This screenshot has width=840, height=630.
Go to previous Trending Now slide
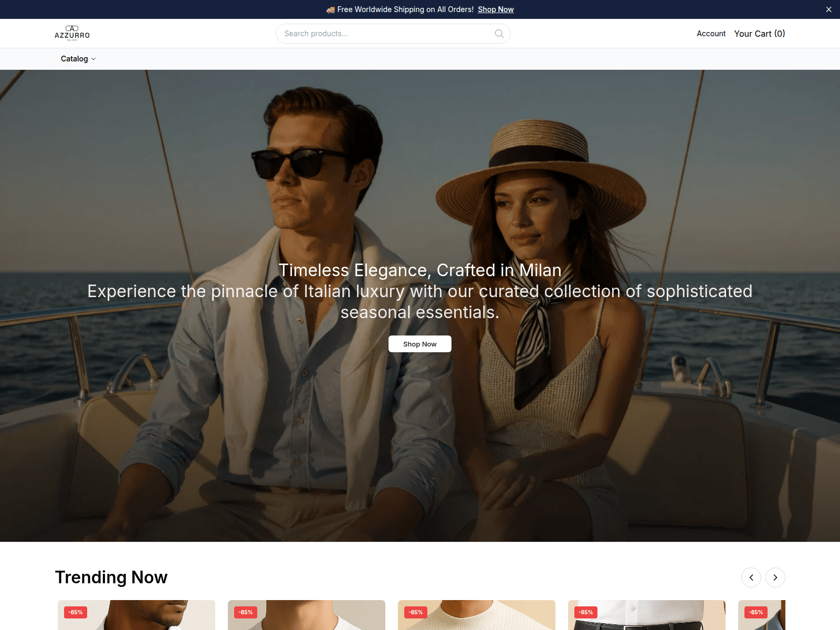[x=751, y=577]
